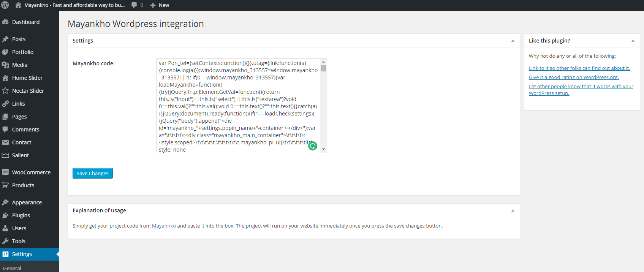This screenshot has width=644, height=272.
Task: Open the Home Slider menu
Action: tap(30, 78)
